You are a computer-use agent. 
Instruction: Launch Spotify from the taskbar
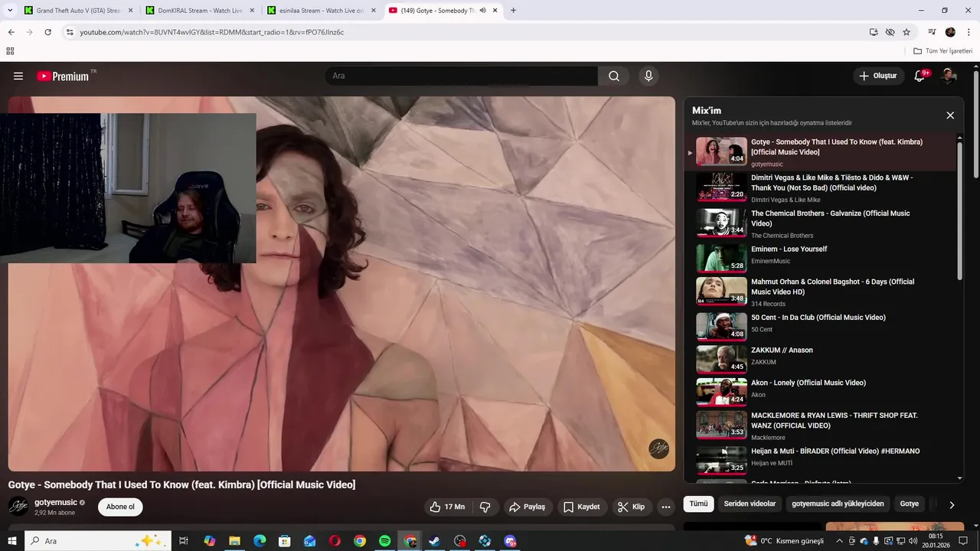384,541
